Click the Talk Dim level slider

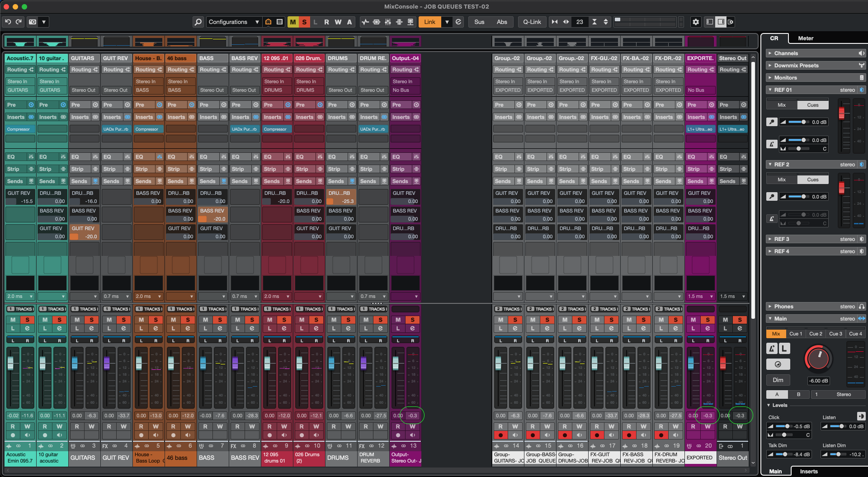pyautogui.click(x=784, y=454)
